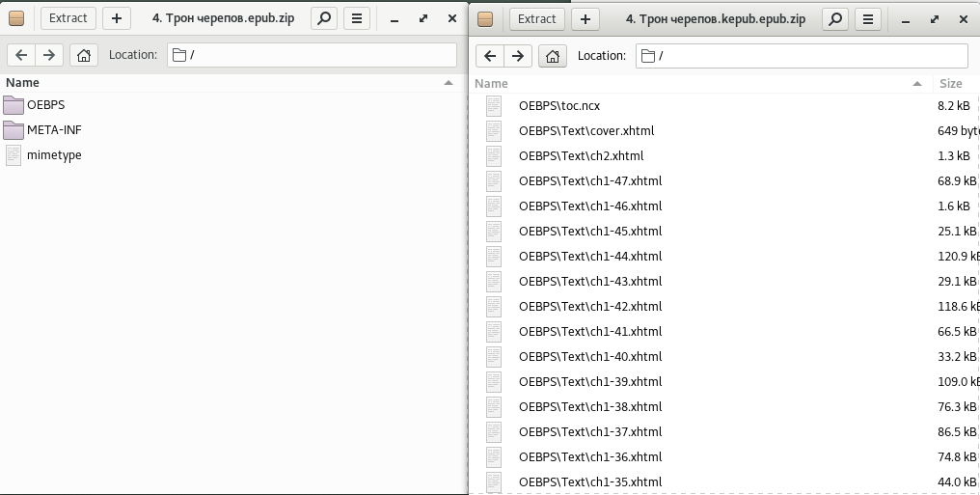Maximize the epub.zip window

pos(423,18)
